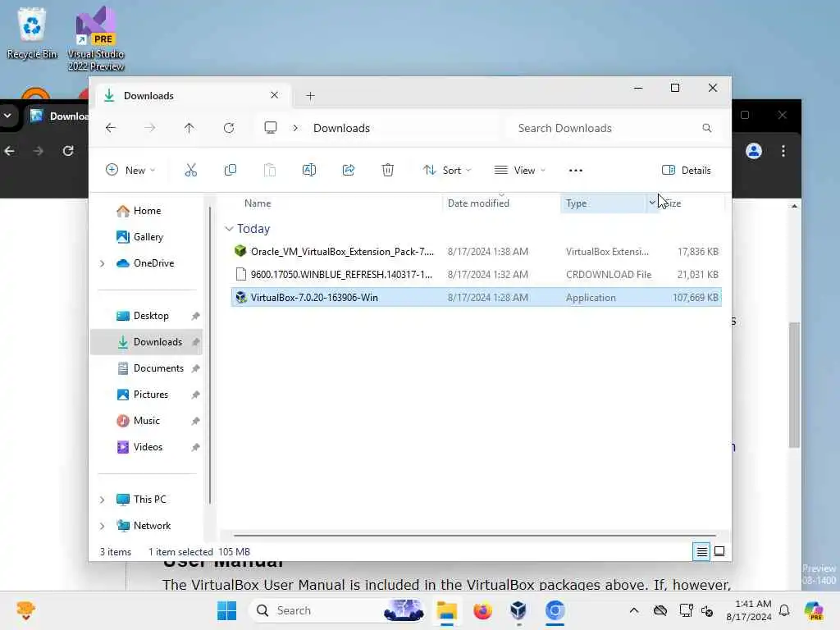Click the Share icon in toolbar
840x630 pixels.
coord(348,171)
